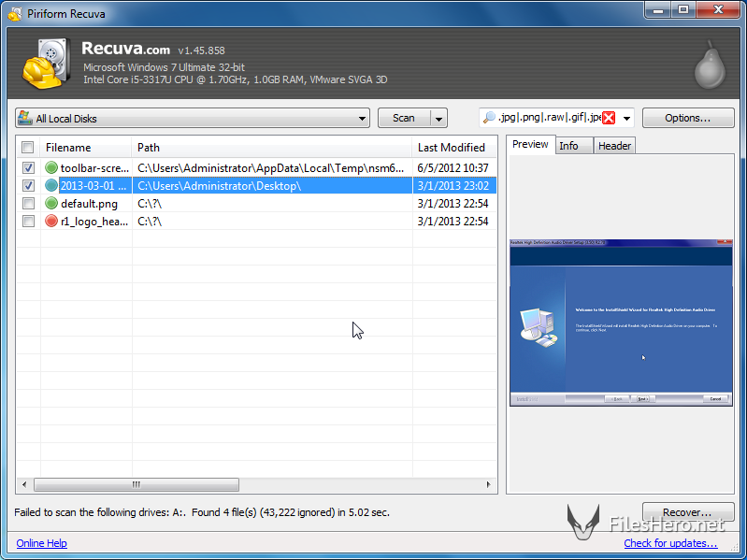Click the preview image thumbnail
This screenshot has height=560, width=747.
pyautogui.click(x=621, y=323)
